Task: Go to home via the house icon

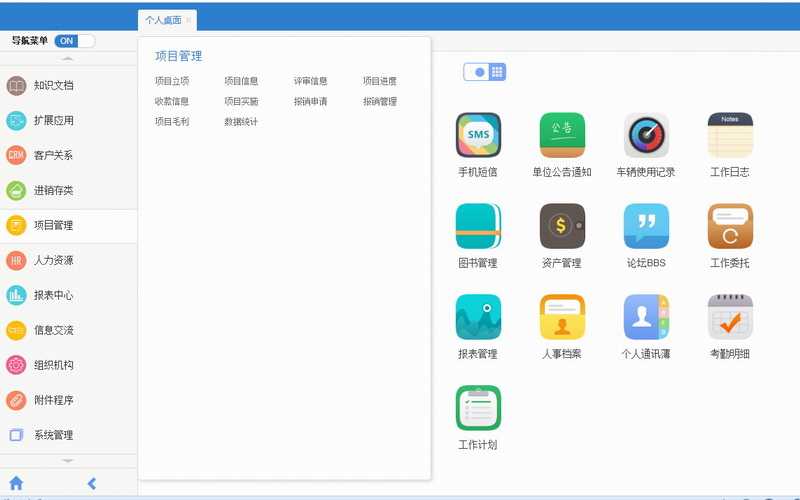Action: [16, 483]
